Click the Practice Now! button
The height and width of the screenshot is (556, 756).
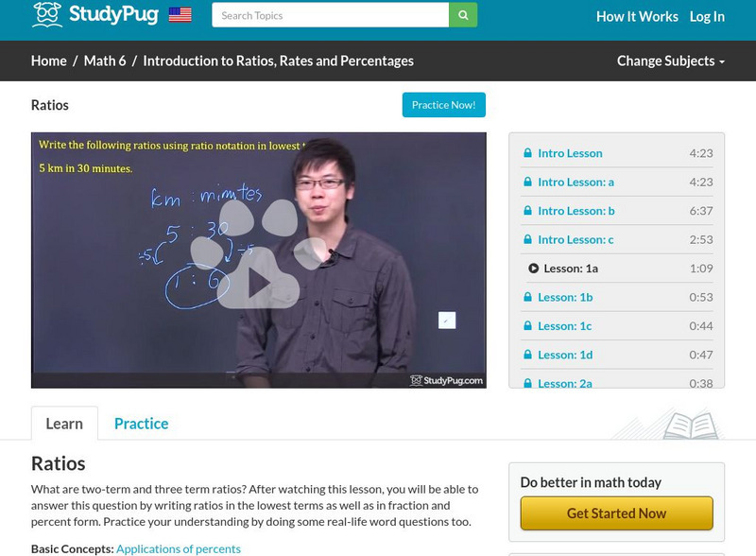pos(443,105)
